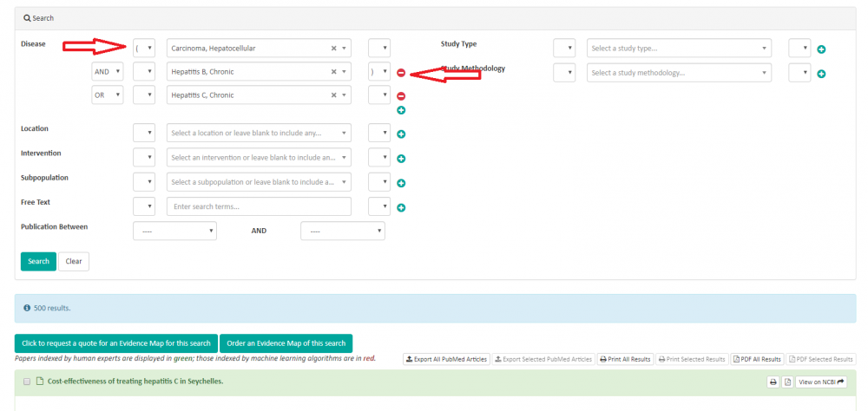Remove the Hepatitis C, Chronic disease row
This screenshot has width=868, height=411.
401,96
